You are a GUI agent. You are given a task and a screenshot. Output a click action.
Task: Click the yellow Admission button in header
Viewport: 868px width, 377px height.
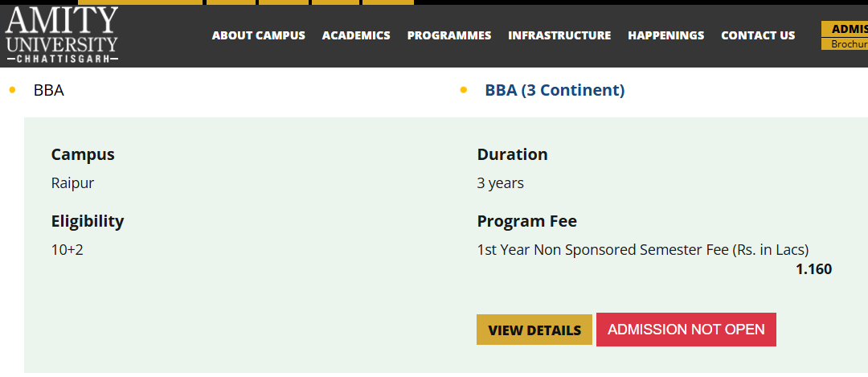(x=845, y=30)
